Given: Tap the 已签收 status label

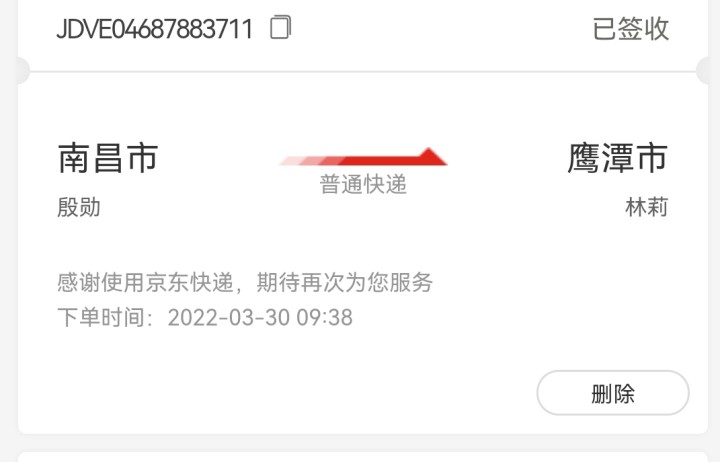Looking at the screenshot, I should (x=630, y=28).
